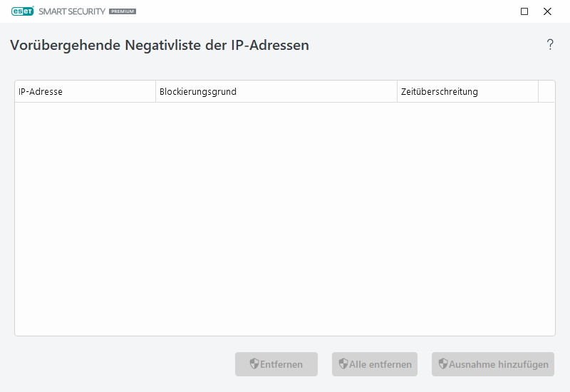The height and width of the screenshot is (392, 570).
Task: Sort by IP-Adresse column header
Action: [85, 92]
